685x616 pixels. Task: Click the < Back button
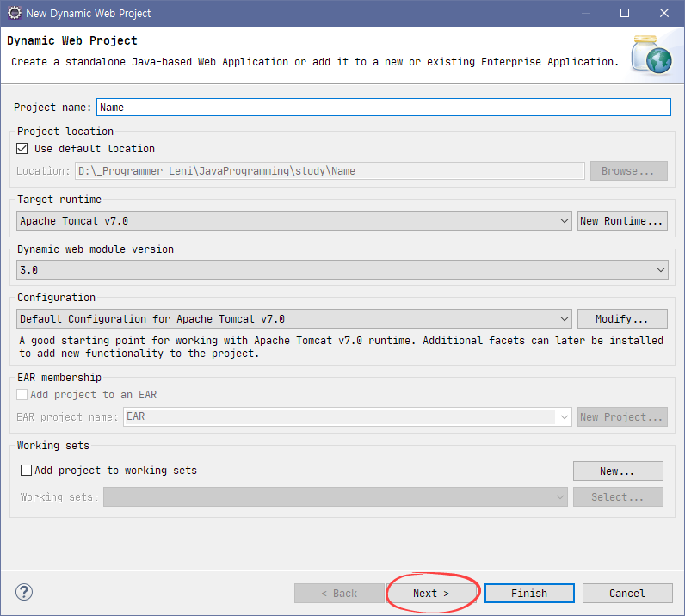(x=339, y=594)
